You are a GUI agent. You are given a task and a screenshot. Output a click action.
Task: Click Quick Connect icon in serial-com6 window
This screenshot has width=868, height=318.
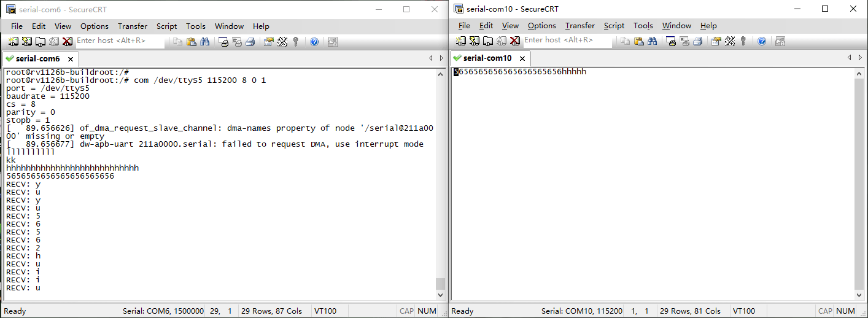[27, 41]
